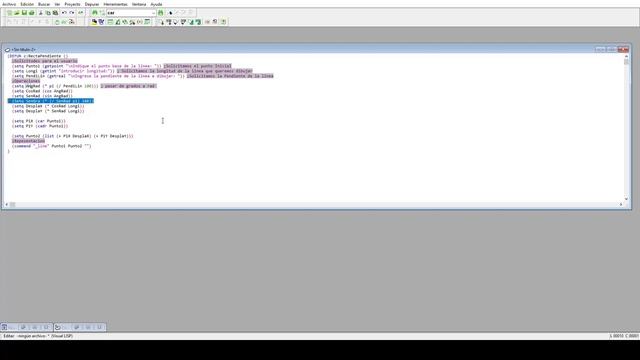The height and width of the screenshot is (360, 640).
Task: Click the editor's vertical scrollbar up arrow
Action: [627, 56]
